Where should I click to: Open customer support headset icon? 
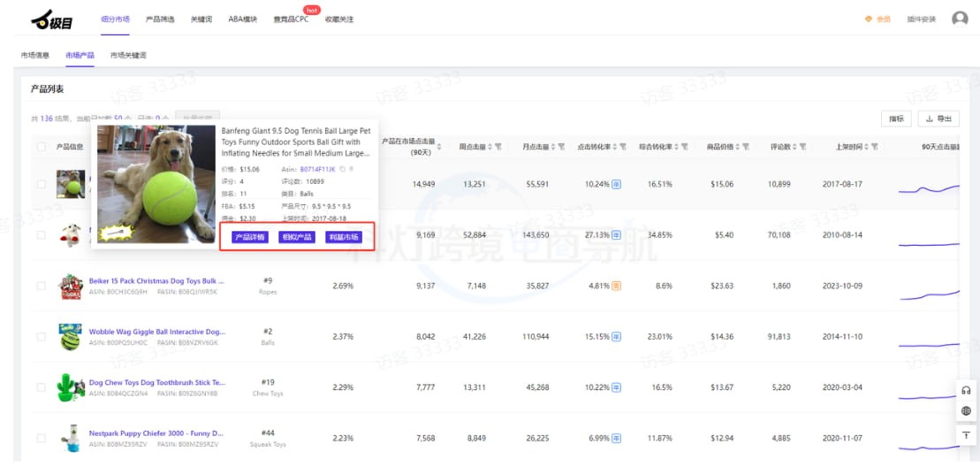[966, 390]
